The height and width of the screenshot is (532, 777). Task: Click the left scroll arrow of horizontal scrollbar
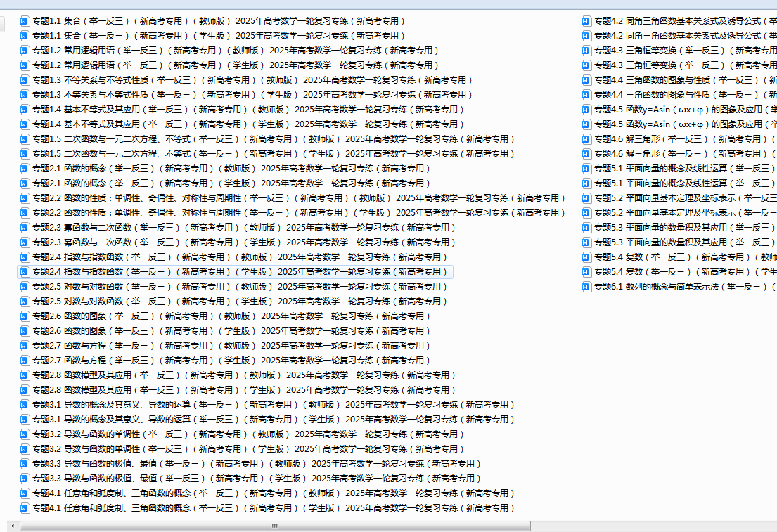[13, 526]
